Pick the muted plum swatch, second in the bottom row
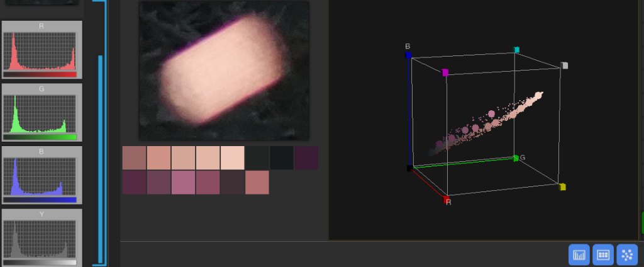 click(x=159, y=182)
